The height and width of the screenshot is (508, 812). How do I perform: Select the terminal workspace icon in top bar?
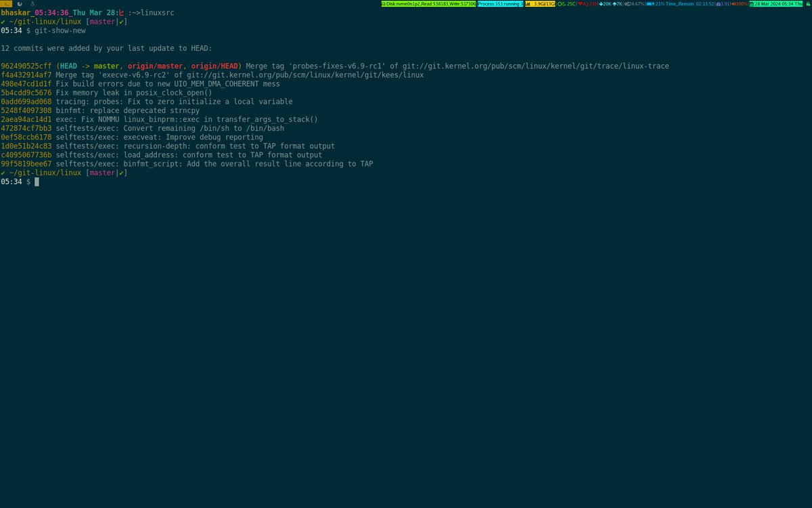[6, 4]
